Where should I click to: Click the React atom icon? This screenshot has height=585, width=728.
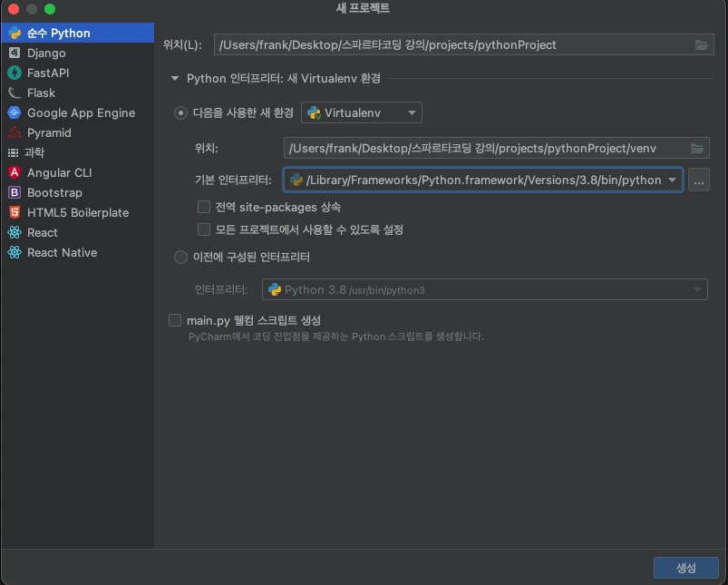pos(15,232)
